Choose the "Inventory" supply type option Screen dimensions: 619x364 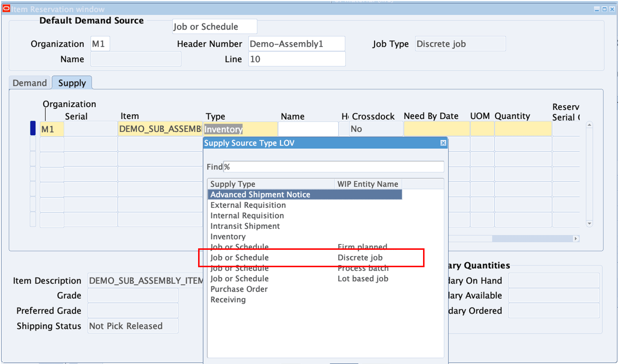click(x=228, y=236)
